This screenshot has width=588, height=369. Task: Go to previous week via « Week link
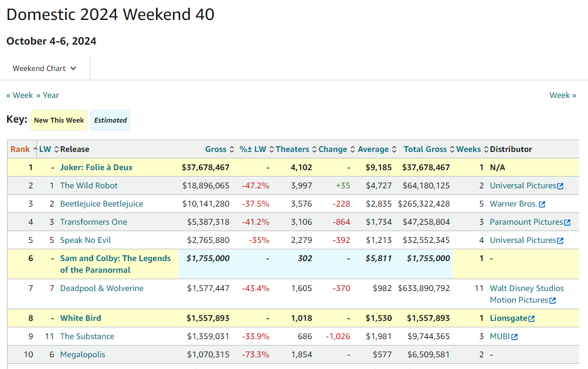[x=19, y=96]
